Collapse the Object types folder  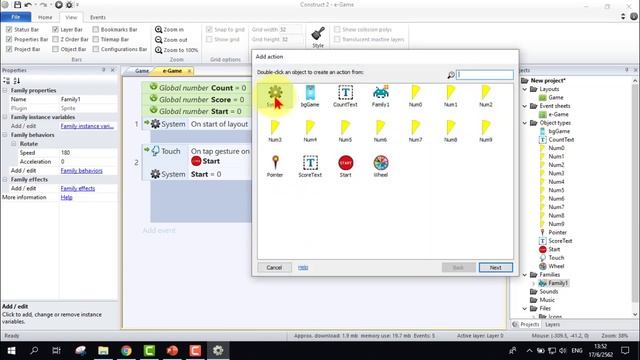point(525,122)
